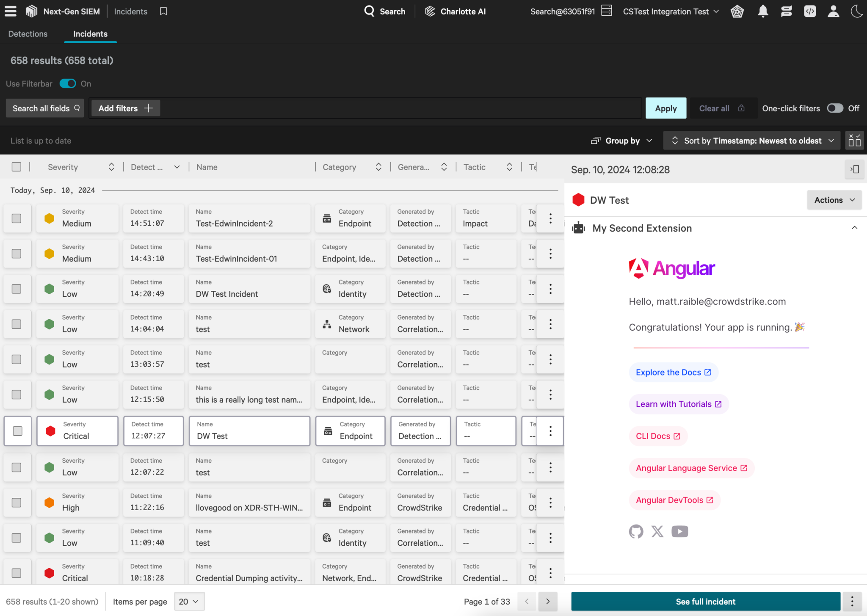Go to the next page of incidents
Screen dimensions: 867x616
547,601
